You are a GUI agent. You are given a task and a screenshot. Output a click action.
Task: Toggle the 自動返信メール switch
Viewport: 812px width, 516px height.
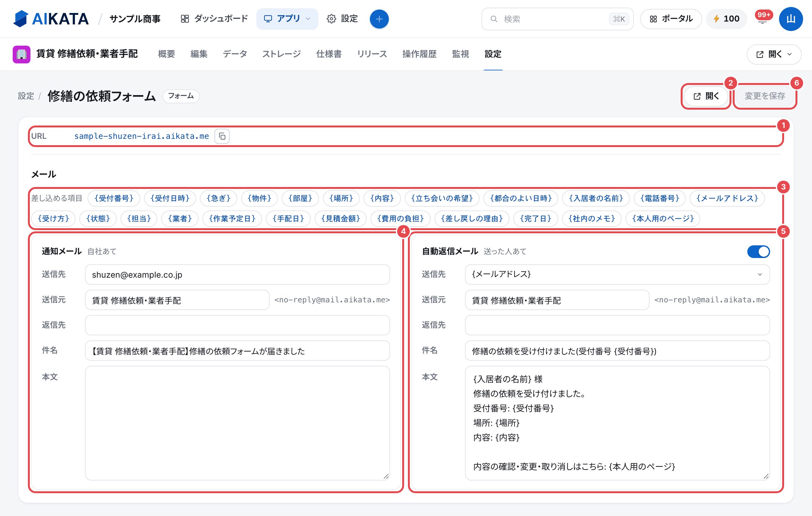[758, 251]
